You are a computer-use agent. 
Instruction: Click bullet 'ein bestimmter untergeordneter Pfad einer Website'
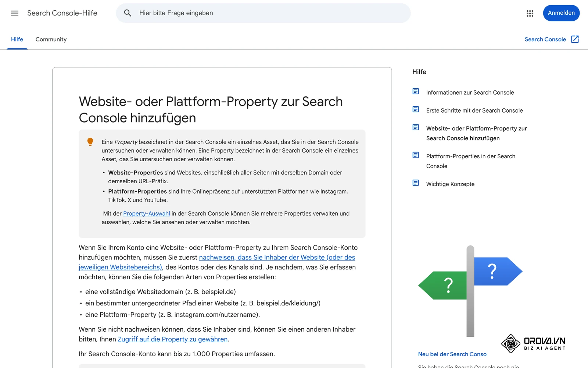click(203, 303)
